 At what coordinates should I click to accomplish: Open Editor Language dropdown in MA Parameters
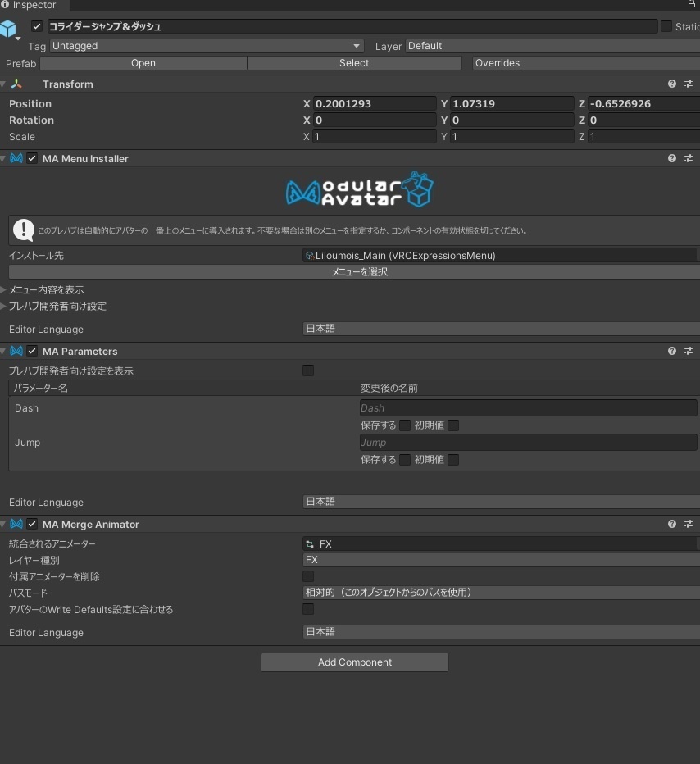coord(502,502)
